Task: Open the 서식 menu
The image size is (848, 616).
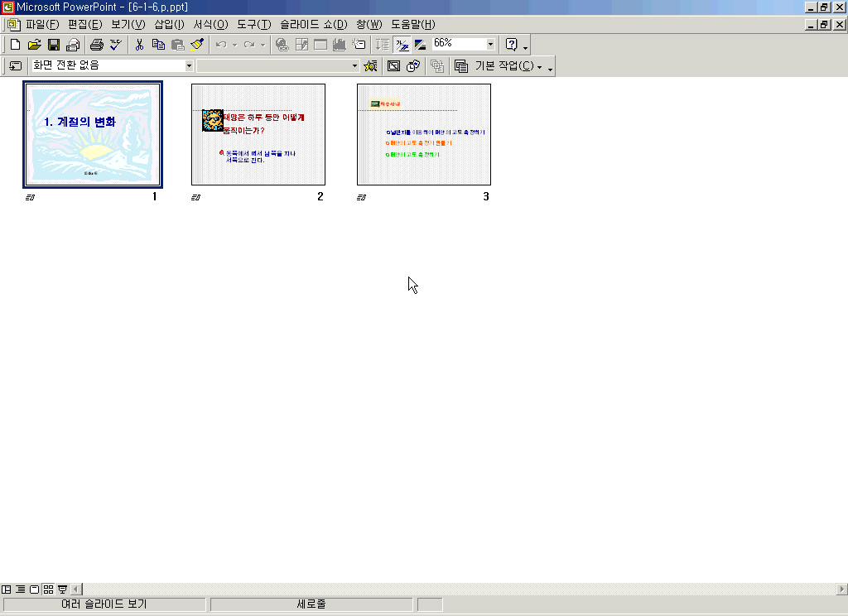Action: 210,24
